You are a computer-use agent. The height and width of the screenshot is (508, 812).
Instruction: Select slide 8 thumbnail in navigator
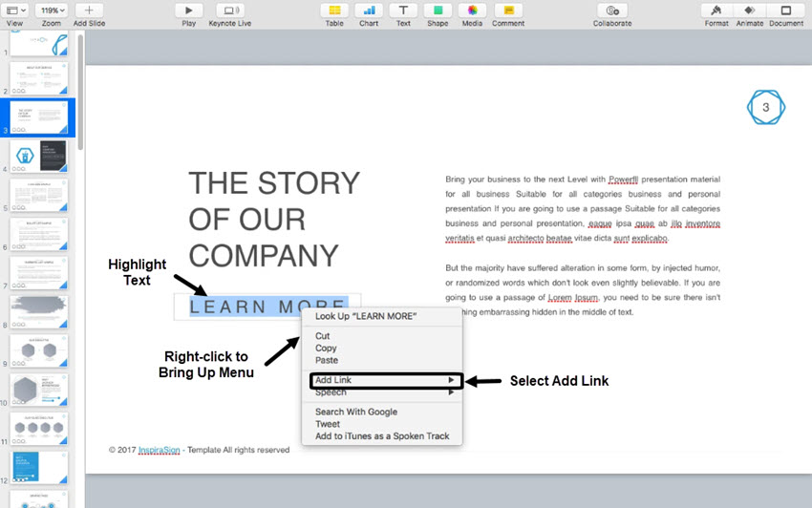[39, 311]
